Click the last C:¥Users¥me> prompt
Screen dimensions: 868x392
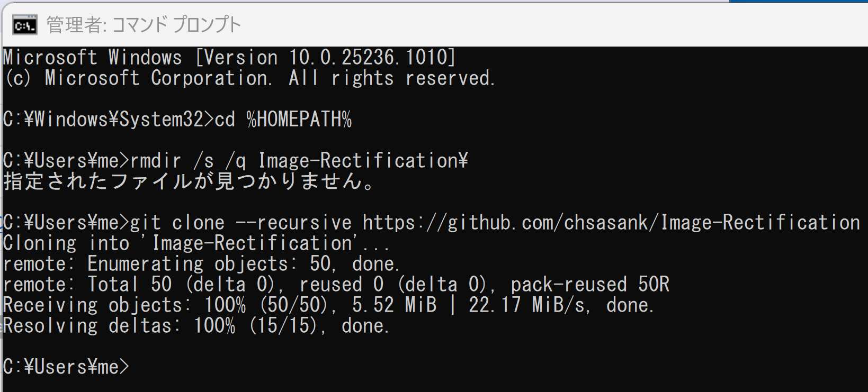click(x=66, y=367)
